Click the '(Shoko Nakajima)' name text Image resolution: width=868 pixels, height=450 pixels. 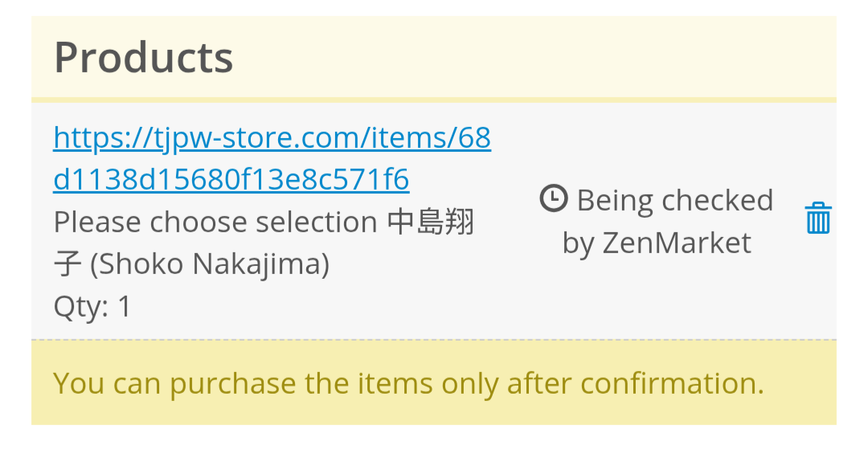click(209, 264)
